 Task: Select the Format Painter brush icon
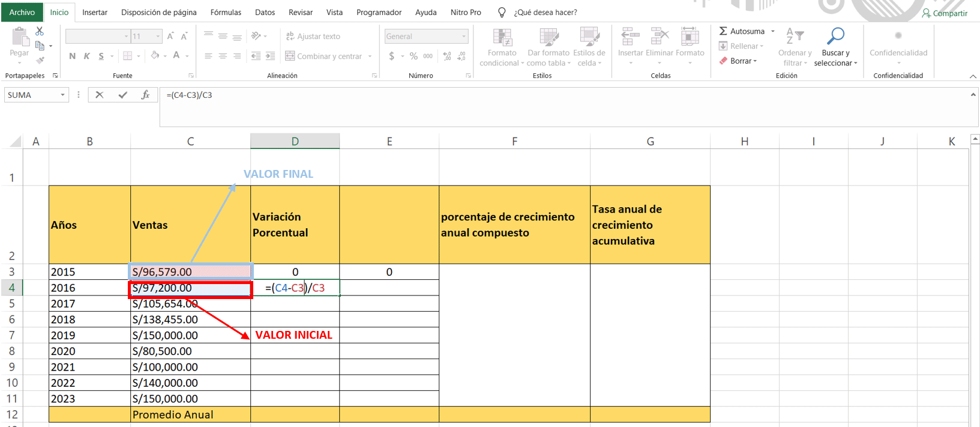(x=40, y=60)
